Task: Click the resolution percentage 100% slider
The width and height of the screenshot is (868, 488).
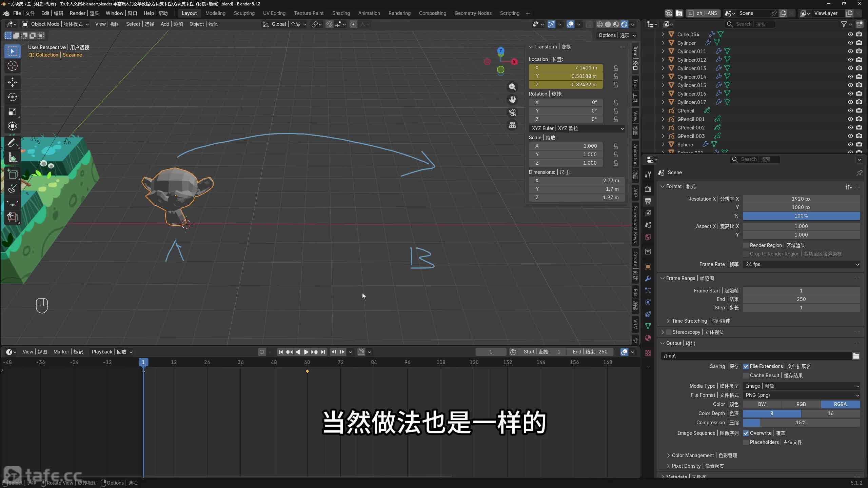Action: point(801,216)
